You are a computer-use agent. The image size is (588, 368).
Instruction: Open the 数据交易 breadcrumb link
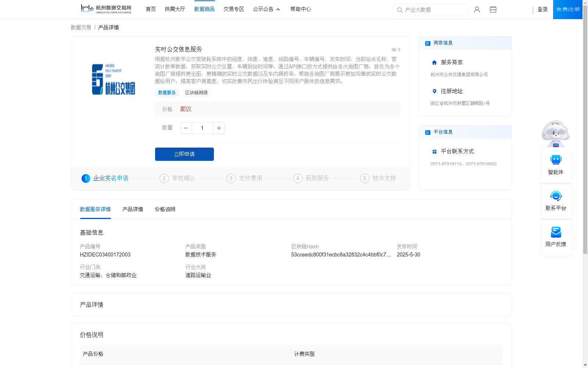(x=80, y=27)
